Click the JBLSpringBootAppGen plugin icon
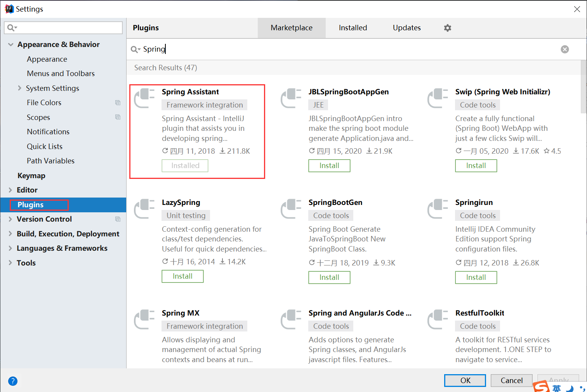This screenshot has height=392, width=587. tap(291, 98)
